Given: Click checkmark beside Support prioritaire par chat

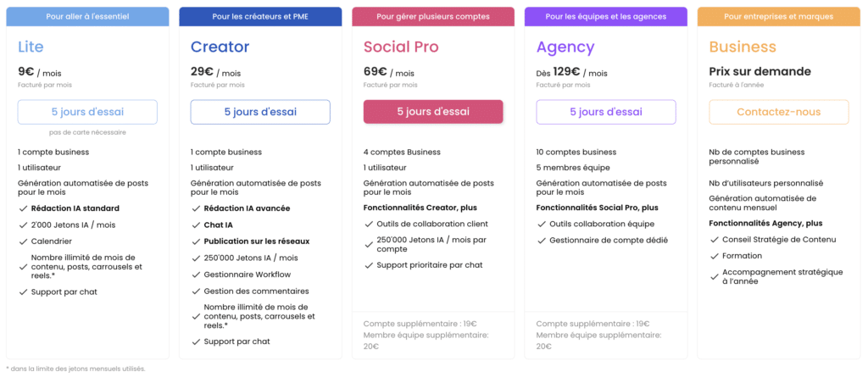Looking at the screenshot, I should tap(368, 265).
